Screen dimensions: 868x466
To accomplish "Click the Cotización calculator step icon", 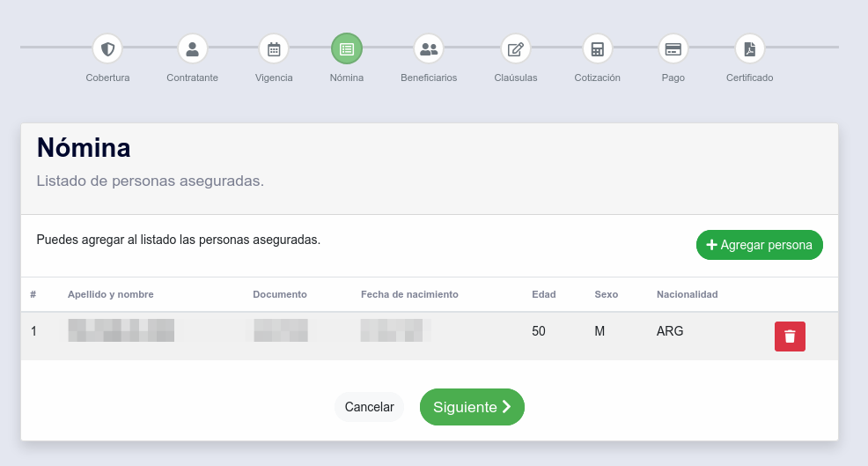I will (x=598, y=48).
